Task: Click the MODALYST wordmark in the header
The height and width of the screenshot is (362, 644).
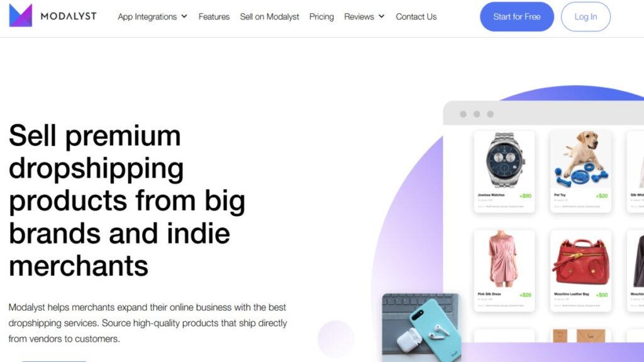Action: (69, 16)
